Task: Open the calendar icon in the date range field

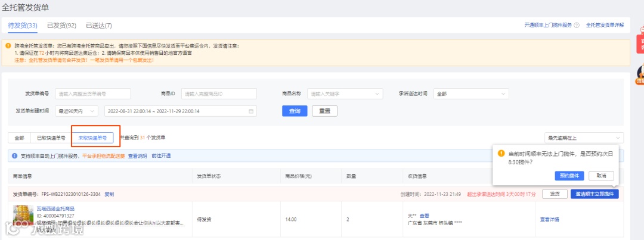Action: (x=251, y=111)
